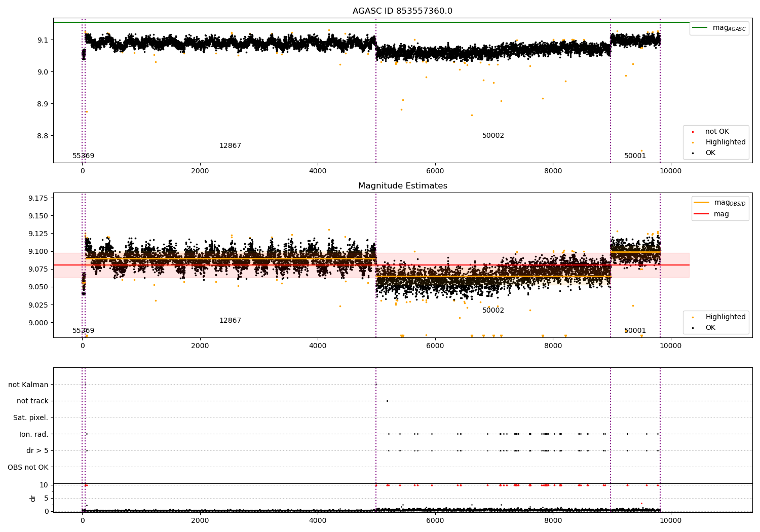This screenshot has height=532, width=760.
Task: Click 'not OK' legend entry in top plot
Action: tap(717, 132)
